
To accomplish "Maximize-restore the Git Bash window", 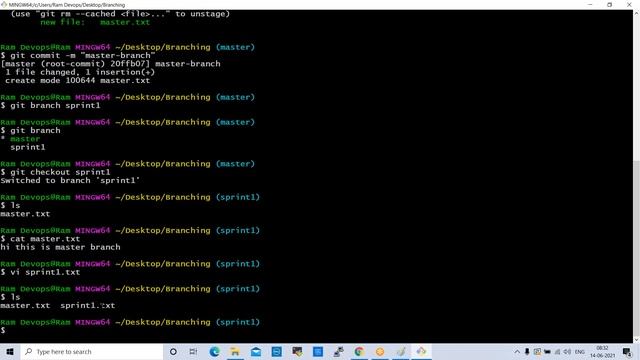I will click(609, 5).
